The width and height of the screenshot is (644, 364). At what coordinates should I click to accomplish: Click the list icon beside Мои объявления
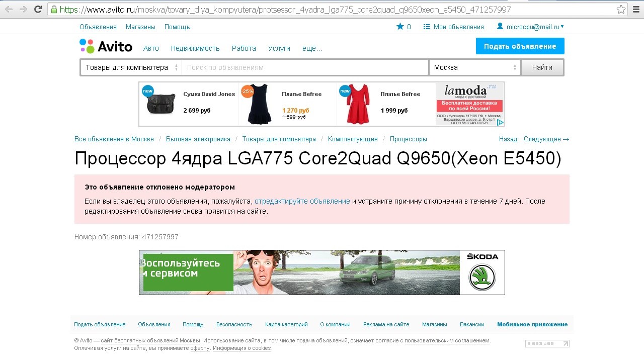point(427,27)
